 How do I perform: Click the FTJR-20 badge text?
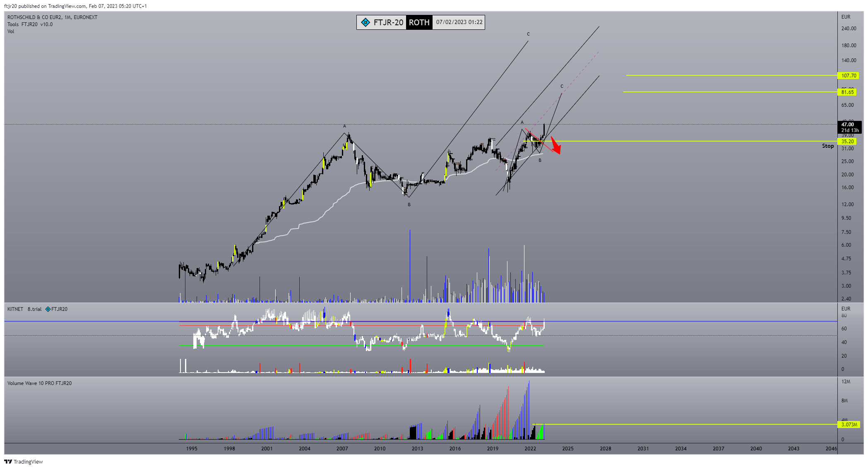[x=388, y=22]
